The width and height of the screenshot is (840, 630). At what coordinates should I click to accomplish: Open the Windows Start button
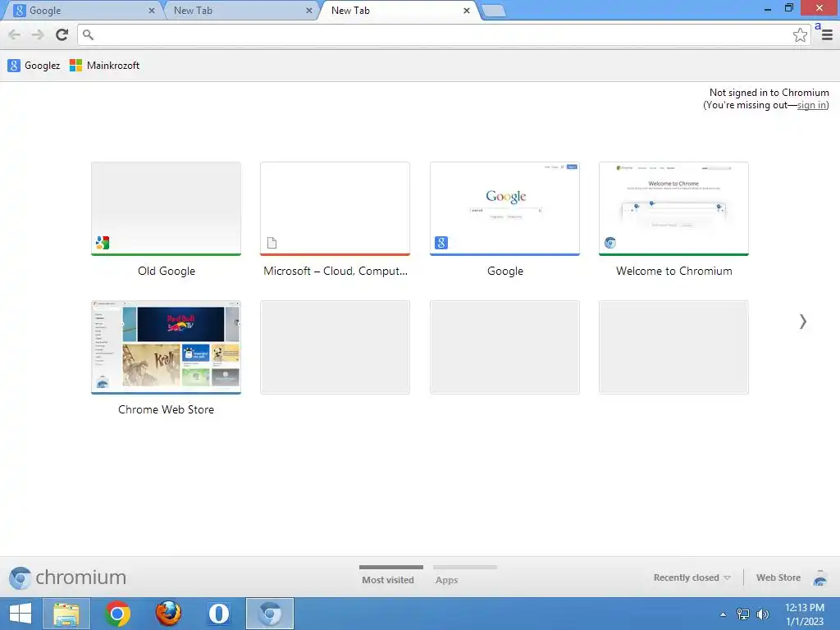coord(21,614)
